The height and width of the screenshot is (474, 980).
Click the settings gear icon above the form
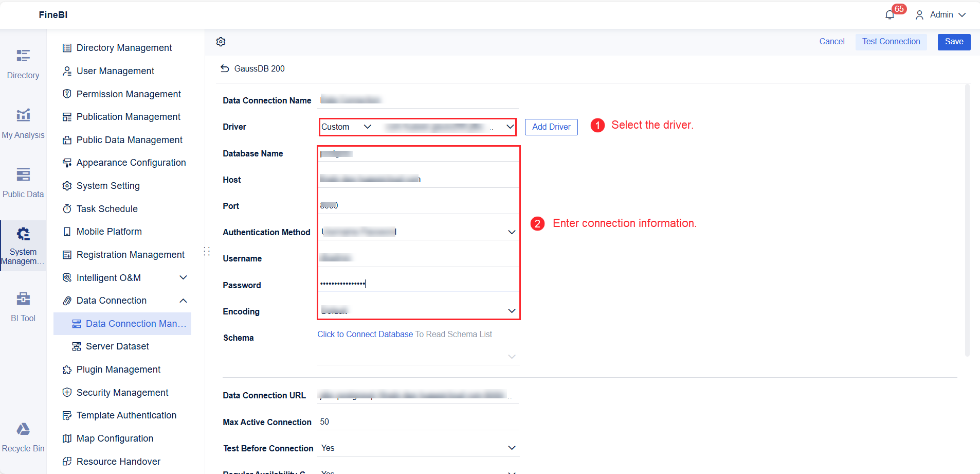pos(221,42)
